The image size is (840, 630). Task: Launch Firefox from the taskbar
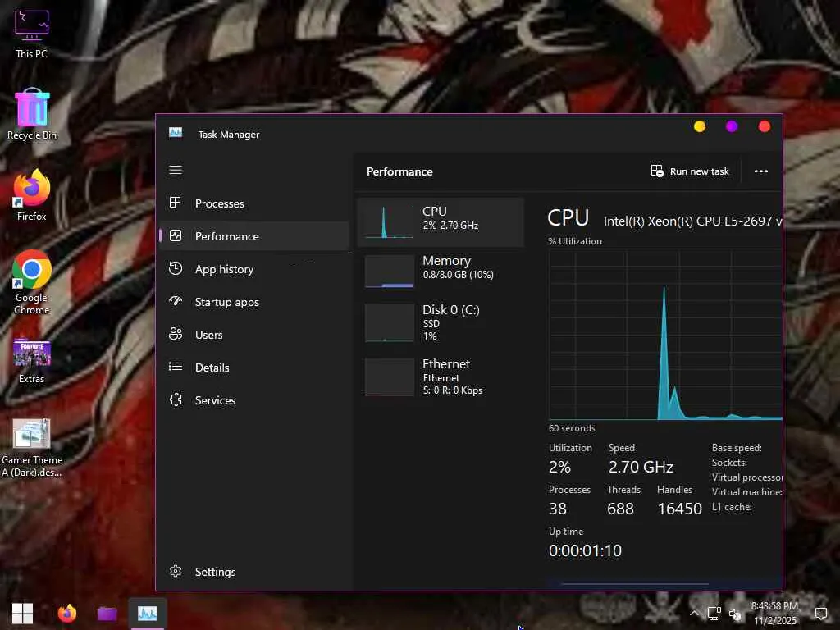click(67, 613)
